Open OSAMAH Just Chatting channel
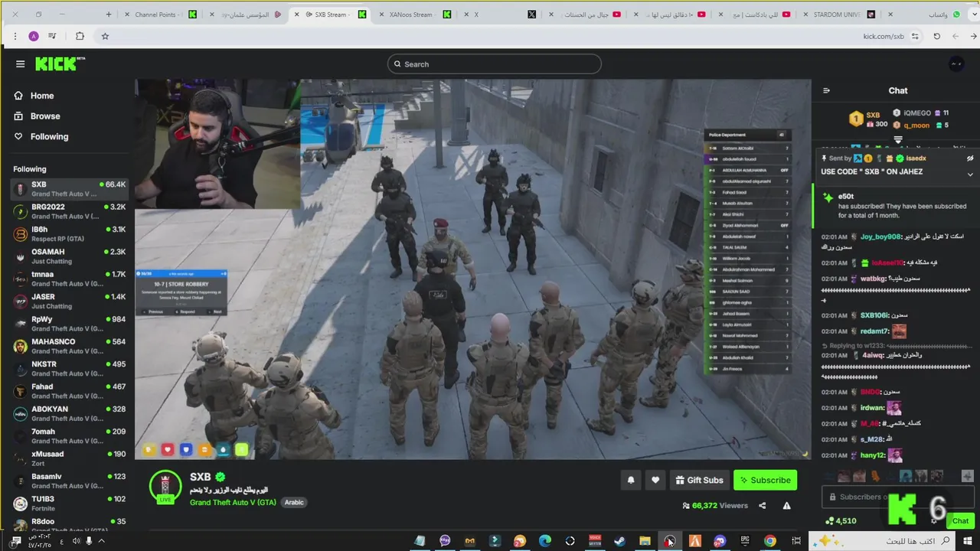Screen dimensions: 980x551 [69, 256]
